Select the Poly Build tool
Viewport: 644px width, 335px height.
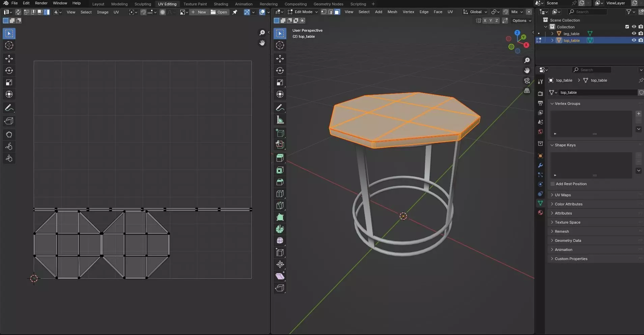[x=280, y=217]
